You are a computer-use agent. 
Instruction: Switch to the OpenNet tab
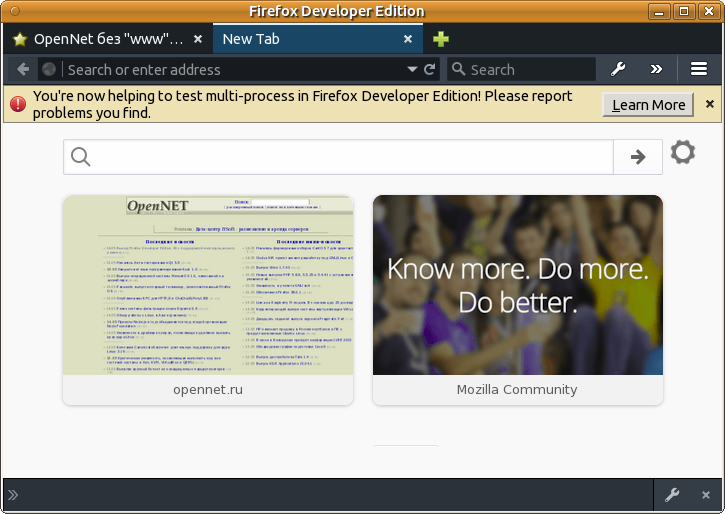pyautogui.click(x=98, y=39)
